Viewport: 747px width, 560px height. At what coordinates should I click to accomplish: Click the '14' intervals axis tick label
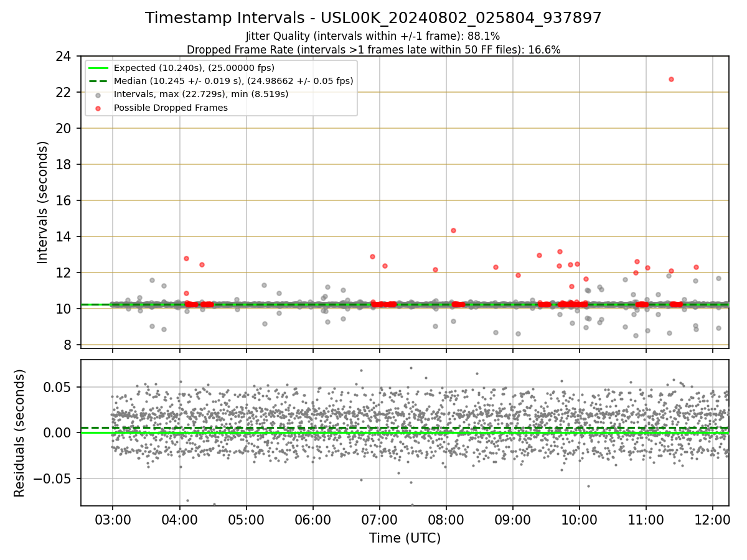click(63, 237)
